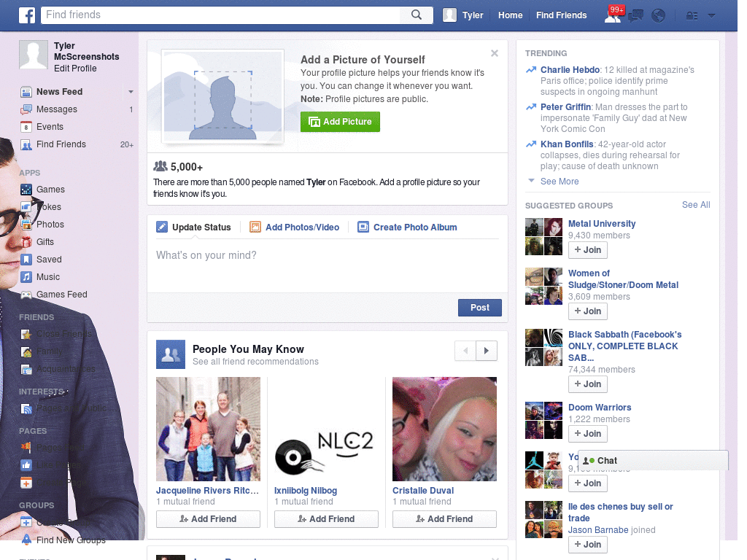Click the News Feed sidebar icon
This screenshot has height=560, width=747.
tap(26, 91)
